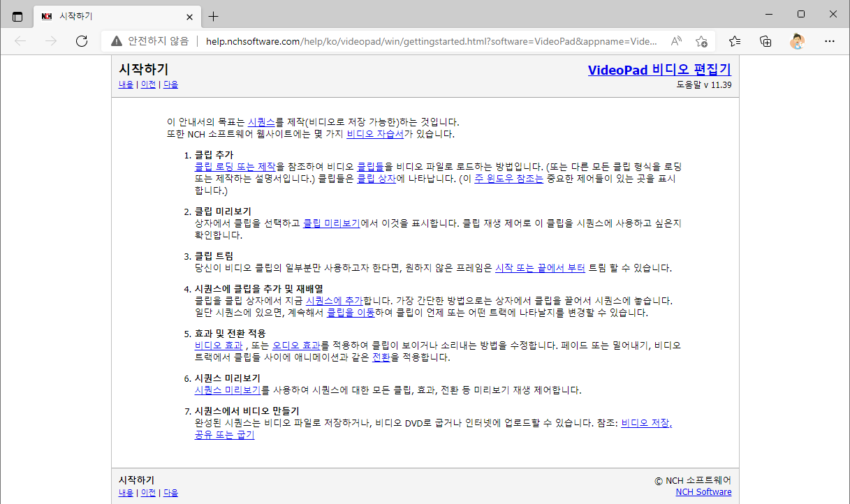850x504 pixels.
Task: Open the VideoPad 비디오 편집기 header link
Action: 659,70
